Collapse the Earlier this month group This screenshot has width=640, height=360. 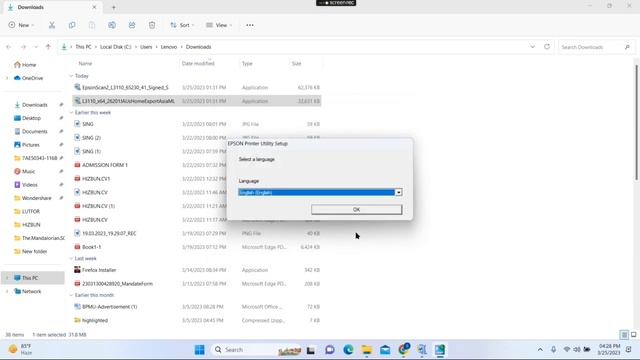coord(71,295)
